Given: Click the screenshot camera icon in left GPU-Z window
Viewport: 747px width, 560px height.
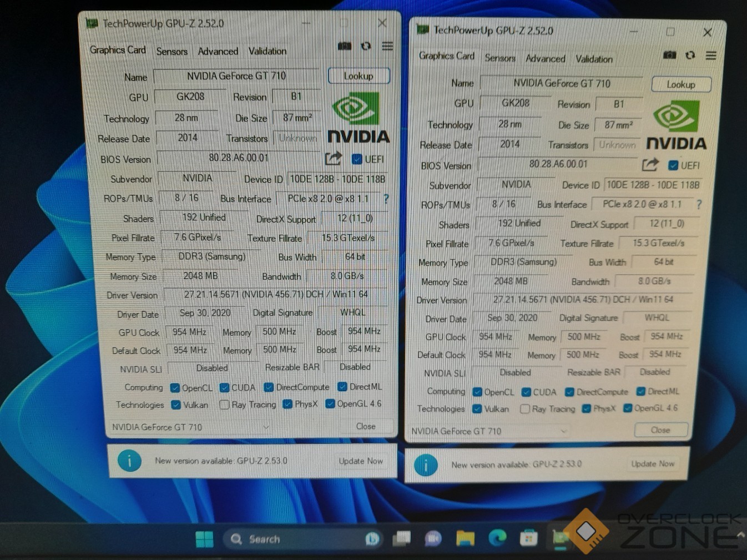Looking at the screenshot, I should click(345, 46).
